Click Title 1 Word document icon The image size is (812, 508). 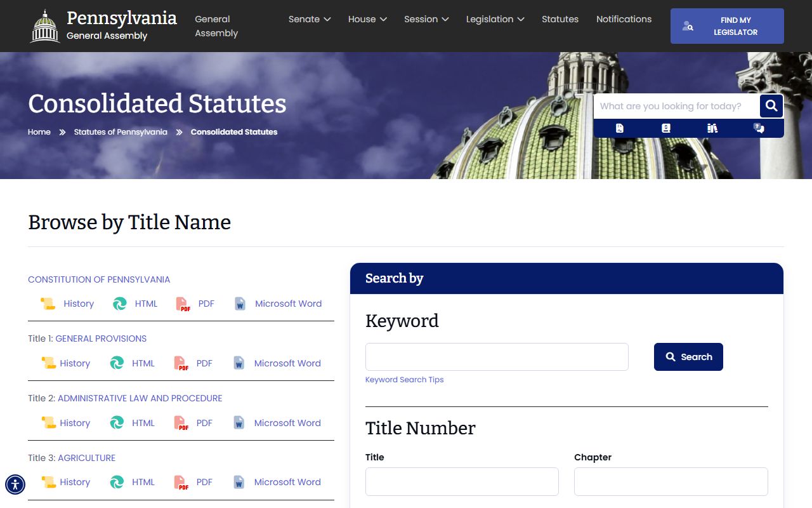click(x=239, y=363)
